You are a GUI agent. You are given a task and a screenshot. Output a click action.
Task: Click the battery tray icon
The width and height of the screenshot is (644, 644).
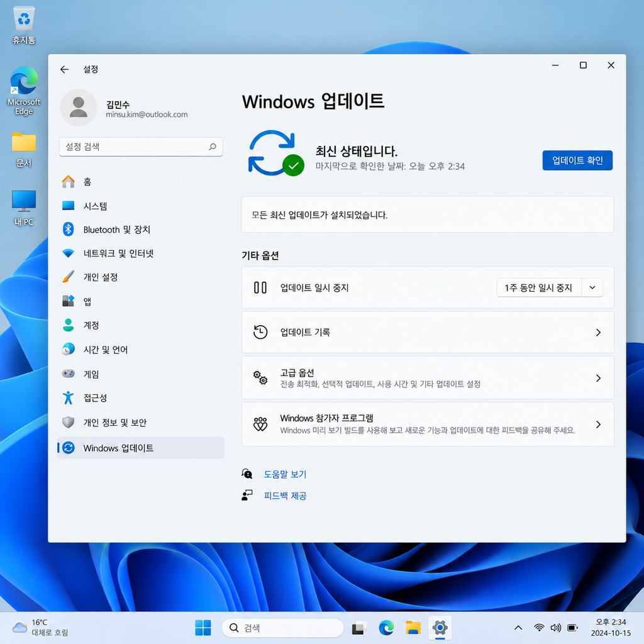pos(572,628)
